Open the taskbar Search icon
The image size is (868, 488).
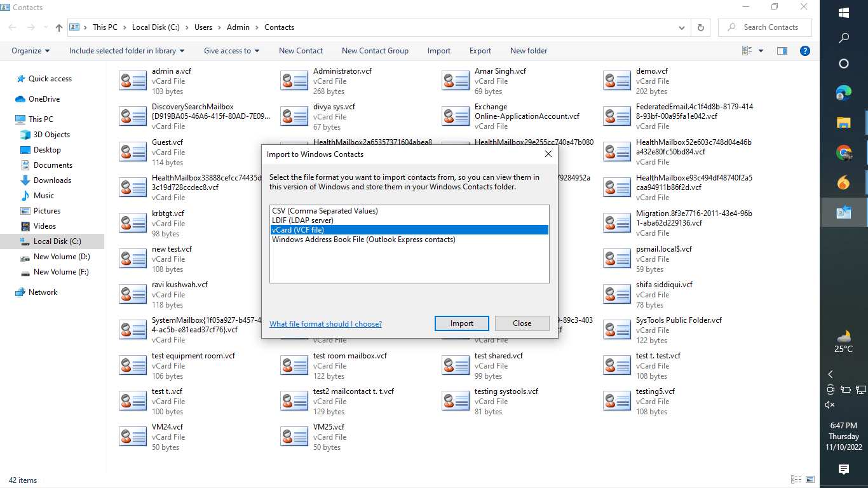[844, 38]
